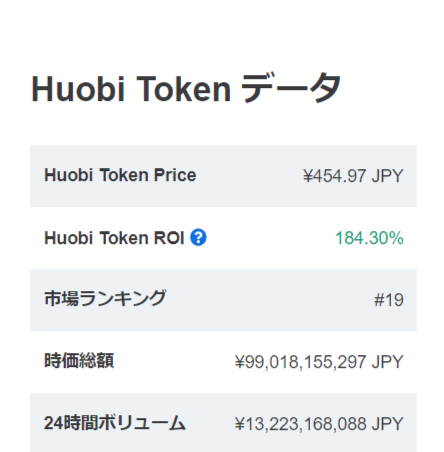Click the word Huobi in heading
This screenshot has height=452, width=444.
tap(78, 89)
